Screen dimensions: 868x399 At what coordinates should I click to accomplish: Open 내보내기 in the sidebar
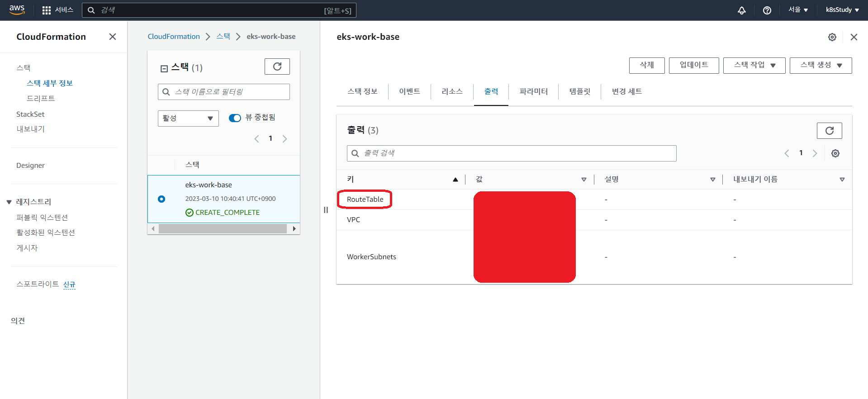[31, 129]
